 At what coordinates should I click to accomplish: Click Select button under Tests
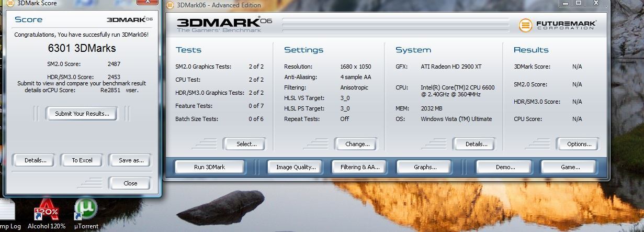pyautogui.click(x=246, y=144)
